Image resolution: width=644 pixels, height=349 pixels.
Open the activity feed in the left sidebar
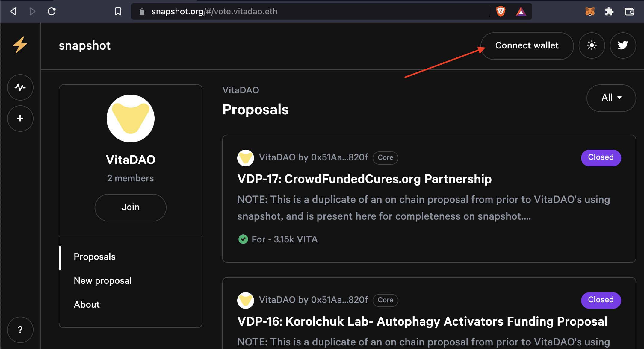point(20,87)
